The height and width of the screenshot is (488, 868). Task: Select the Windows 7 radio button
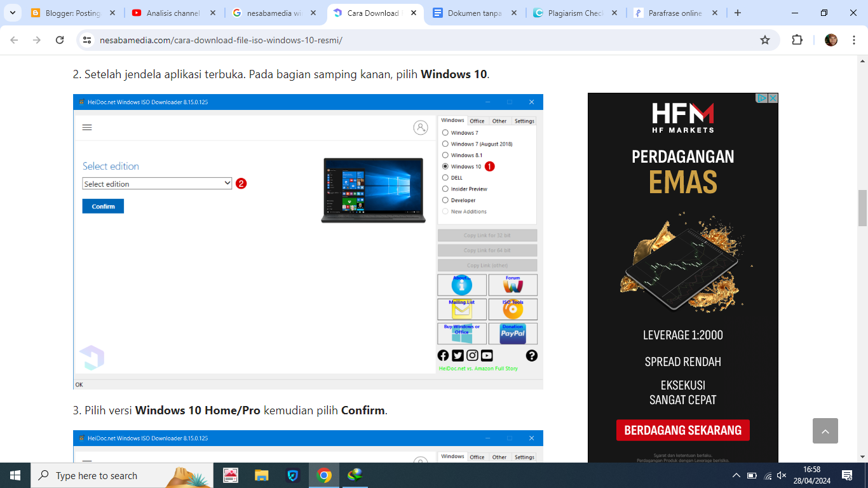coord(445,133)
